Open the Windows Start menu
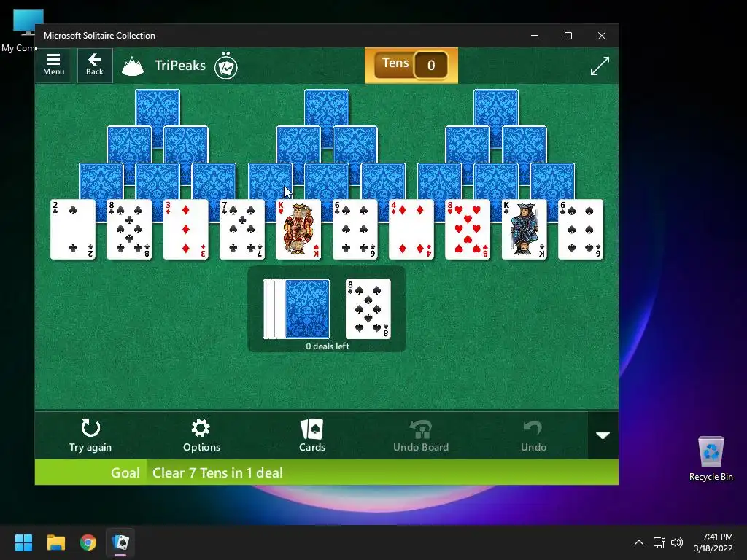 coord(23,542)
